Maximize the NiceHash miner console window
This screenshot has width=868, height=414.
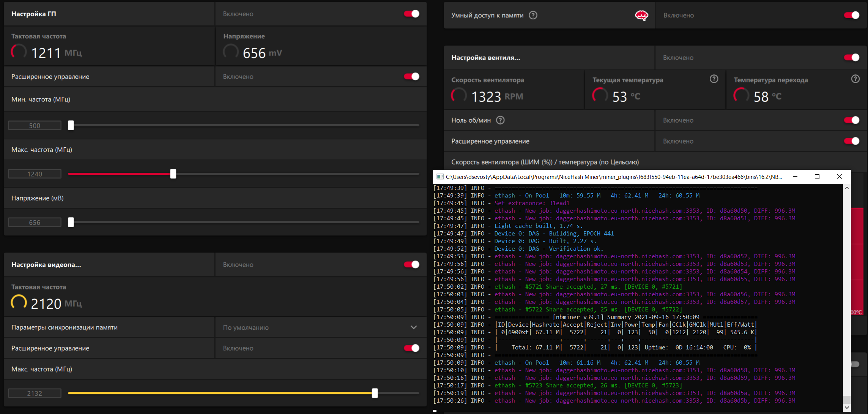click(817, 177)
